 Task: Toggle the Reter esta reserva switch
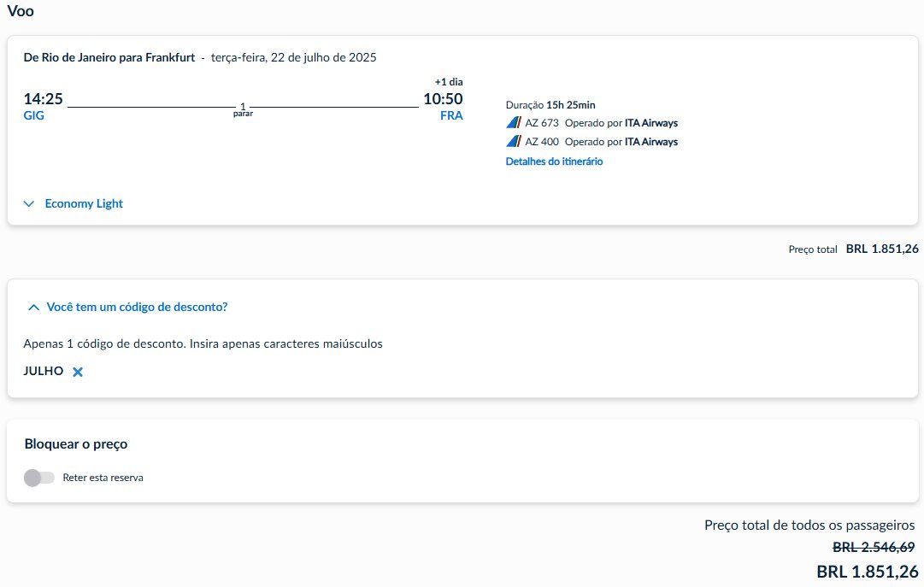coord(39,478)
